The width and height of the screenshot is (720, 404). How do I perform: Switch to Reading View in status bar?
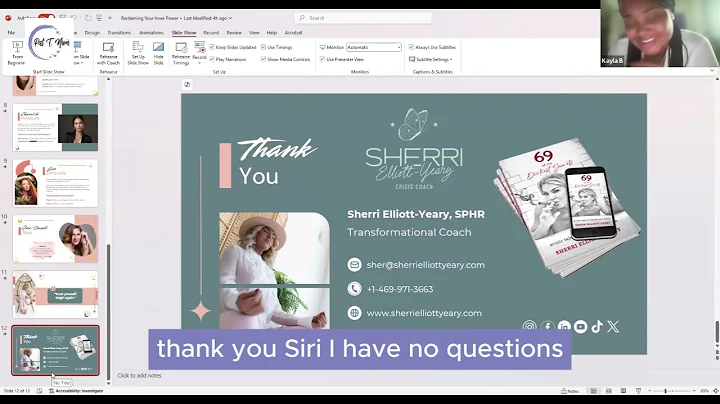623,391
